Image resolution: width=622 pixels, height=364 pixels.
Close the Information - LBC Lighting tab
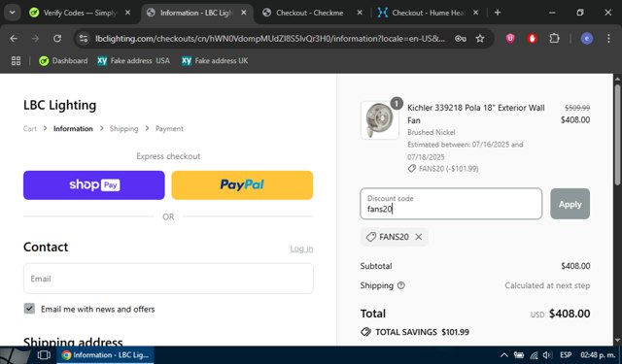(244, 13)
